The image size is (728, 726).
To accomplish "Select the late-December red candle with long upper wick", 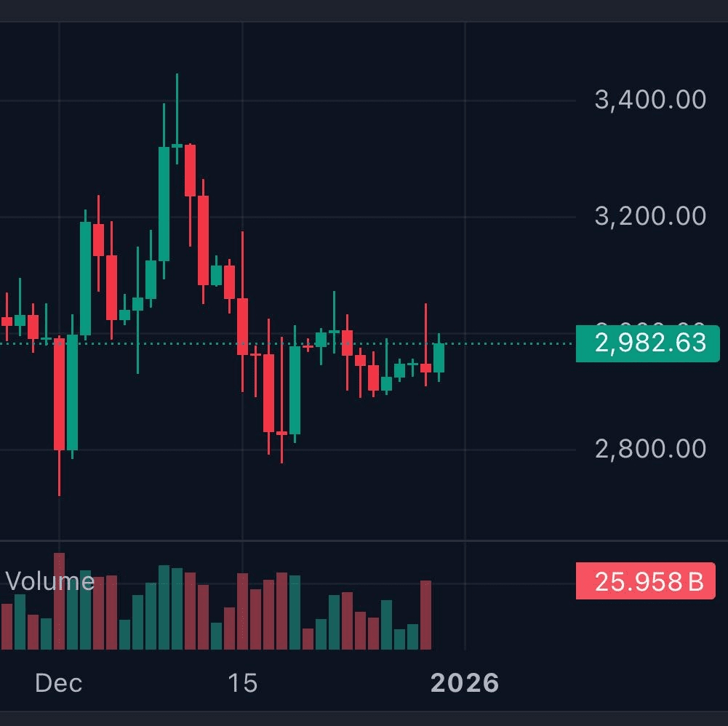I will 425,368.
